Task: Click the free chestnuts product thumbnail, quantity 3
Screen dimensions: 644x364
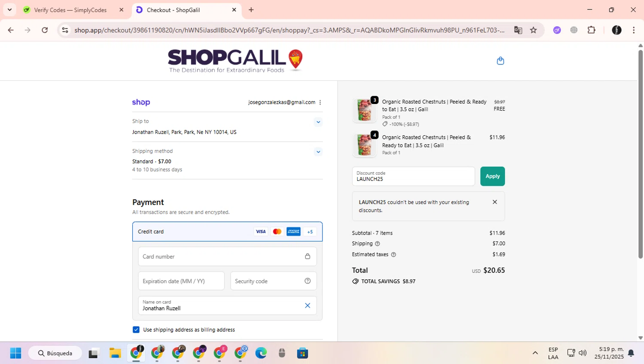Action: (x=364, y=110)
